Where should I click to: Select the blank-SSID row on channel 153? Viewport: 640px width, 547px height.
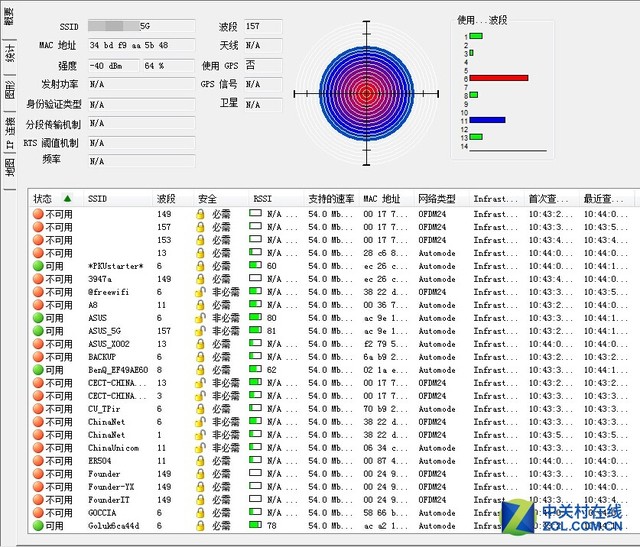pos(333,240)
